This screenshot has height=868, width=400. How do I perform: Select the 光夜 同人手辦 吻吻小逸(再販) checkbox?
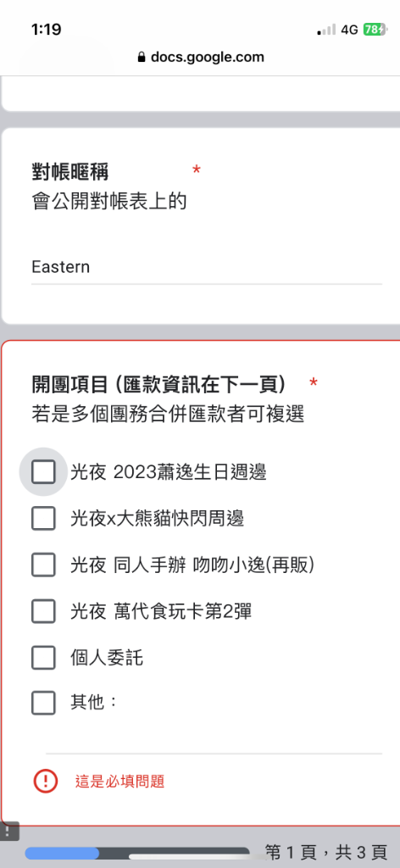(x=43, y=565)
